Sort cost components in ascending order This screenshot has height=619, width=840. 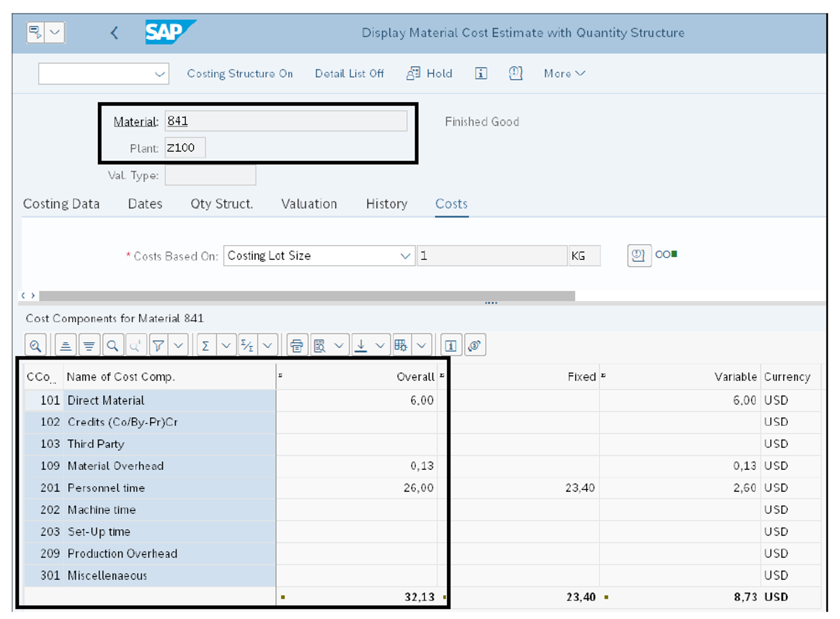(66, 345)
